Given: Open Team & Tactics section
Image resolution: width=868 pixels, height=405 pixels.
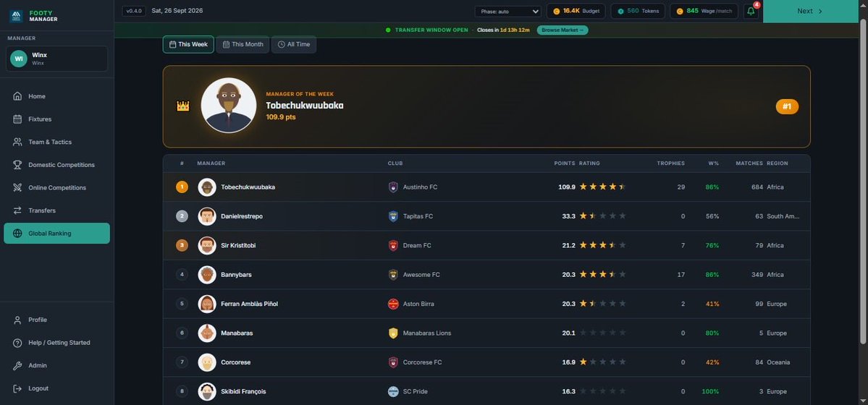Looking at the screenshot, I should 56,142.
